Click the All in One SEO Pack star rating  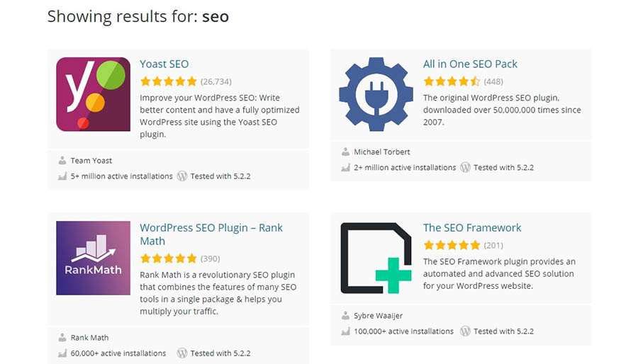coord(452,81)
